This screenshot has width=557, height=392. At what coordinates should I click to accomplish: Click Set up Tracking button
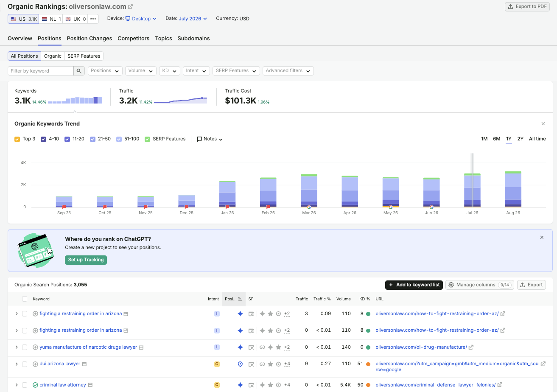click(86, 260)
